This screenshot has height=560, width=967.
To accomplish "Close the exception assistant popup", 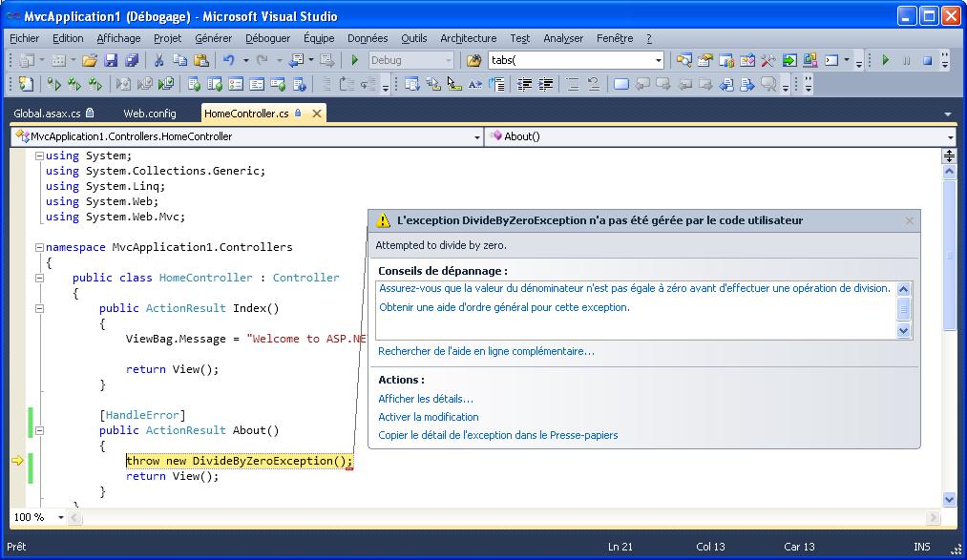I will (x=910, y=220).
